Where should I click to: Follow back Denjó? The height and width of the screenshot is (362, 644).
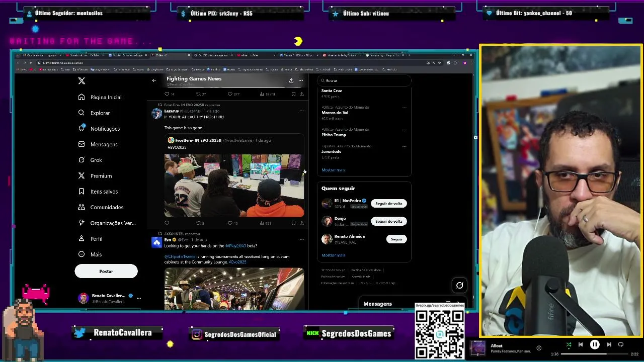(389, 221)
